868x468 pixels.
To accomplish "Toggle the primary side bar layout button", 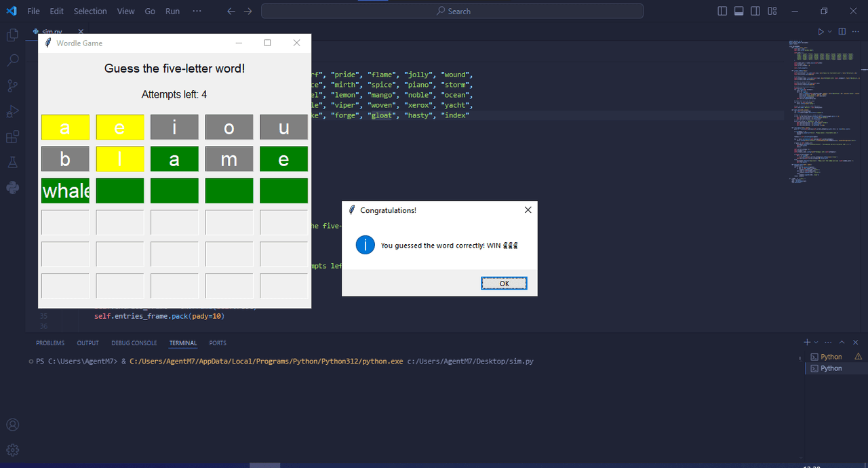I will click(x=722, y=11).
